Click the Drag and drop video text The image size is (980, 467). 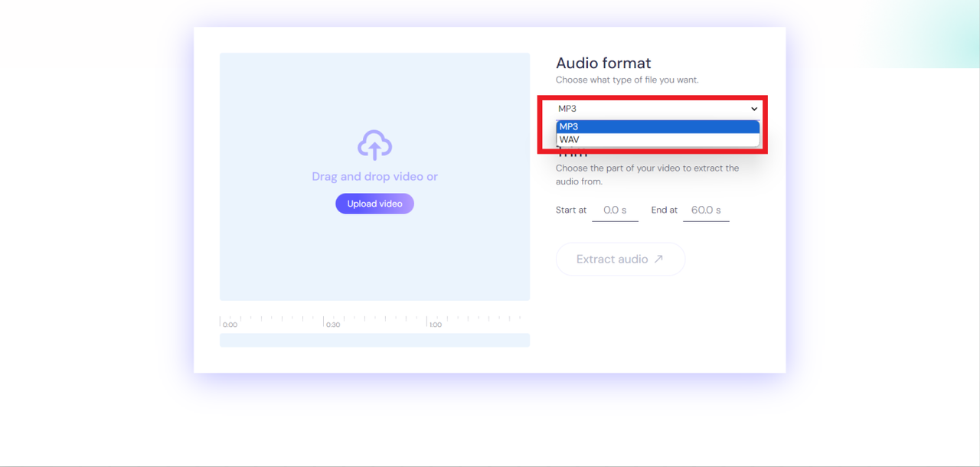point(374,177)
